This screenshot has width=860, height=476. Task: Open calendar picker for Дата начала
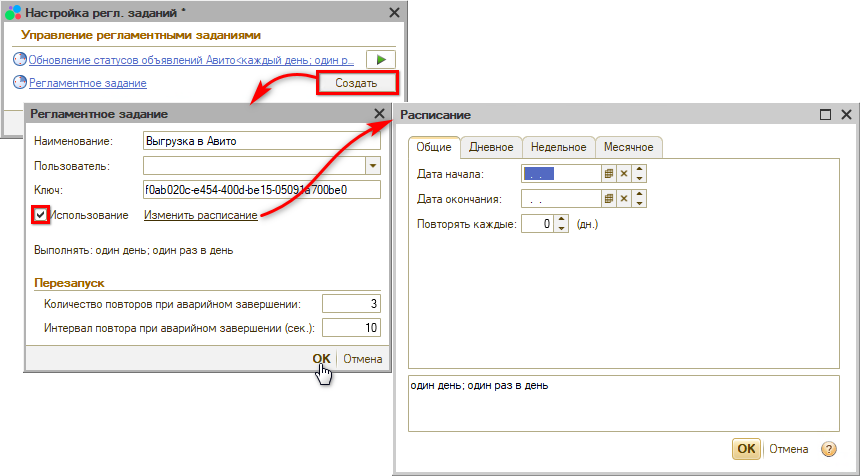point(608,174)
